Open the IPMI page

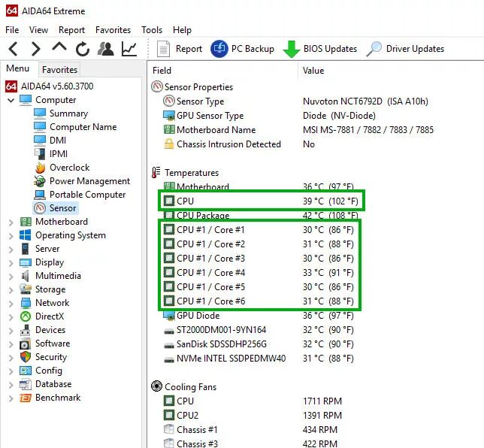[51, 154]
